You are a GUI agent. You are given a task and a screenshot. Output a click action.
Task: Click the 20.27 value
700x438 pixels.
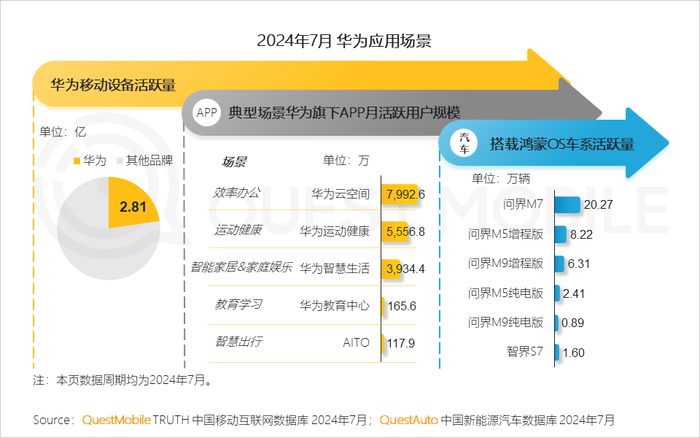click(598, 204)
